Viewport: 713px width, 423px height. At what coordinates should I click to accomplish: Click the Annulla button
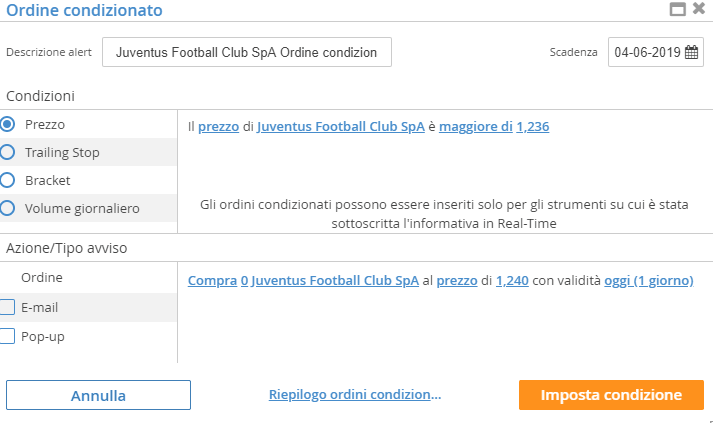pyautogui.click(x=98, y=395)
